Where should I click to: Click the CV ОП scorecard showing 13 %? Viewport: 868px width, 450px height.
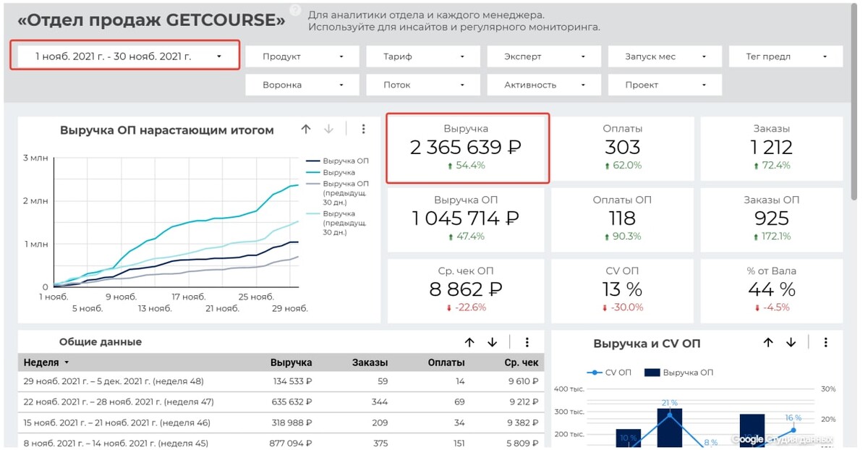pos(623,290)
